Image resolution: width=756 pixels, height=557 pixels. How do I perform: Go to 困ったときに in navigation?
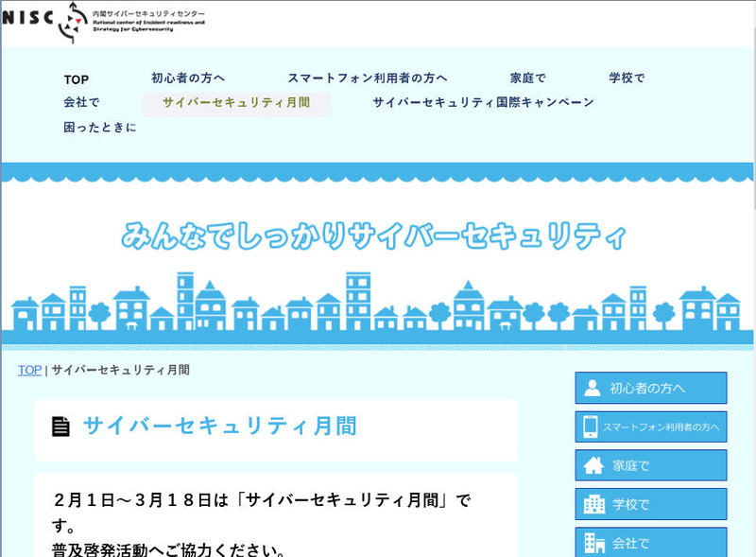(x=100, y=128)
